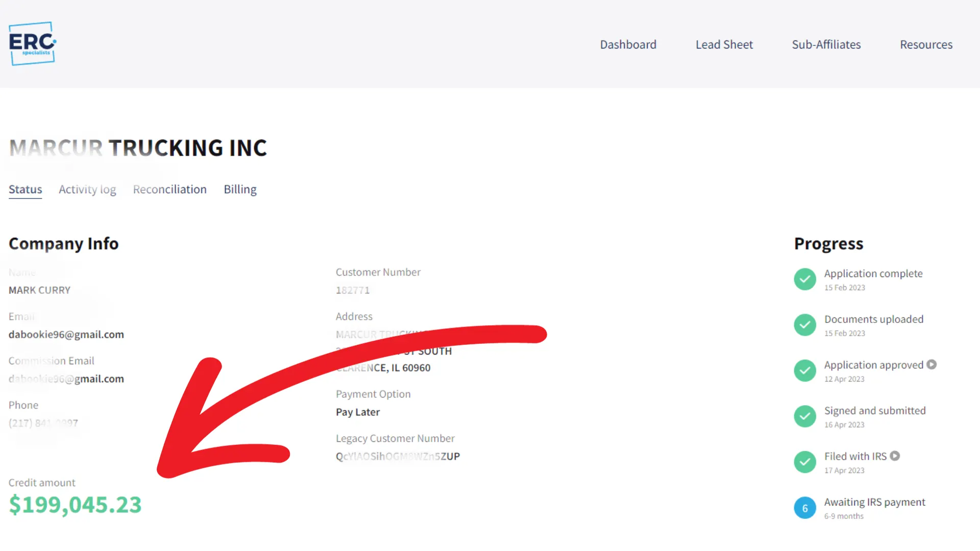Click the 6-9 months estimate text
The image size is (980, 551).
844,516
